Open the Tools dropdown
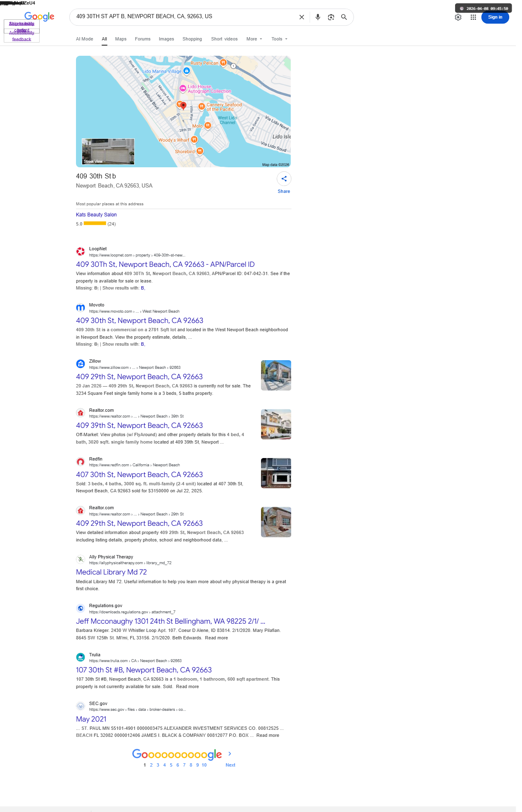The width and height of the screenshot is (522, 812). point(279,39)
